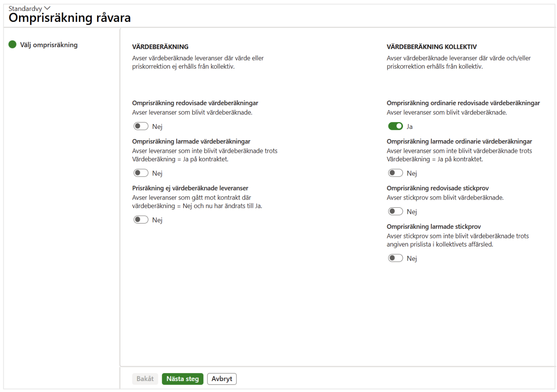Click the Ja label next to ordinarie toggle
Viewport: 557px width, 392px height.
409,126
